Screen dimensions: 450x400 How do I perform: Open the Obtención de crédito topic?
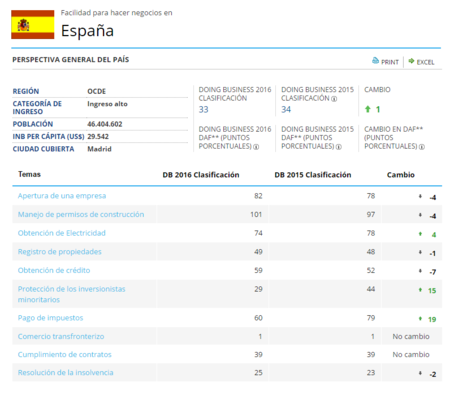54,270
